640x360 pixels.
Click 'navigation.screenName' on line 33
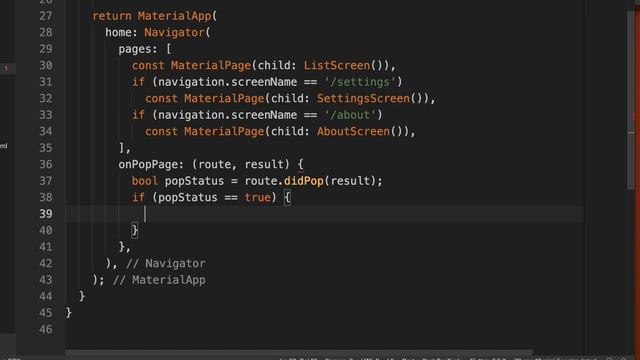227,115
